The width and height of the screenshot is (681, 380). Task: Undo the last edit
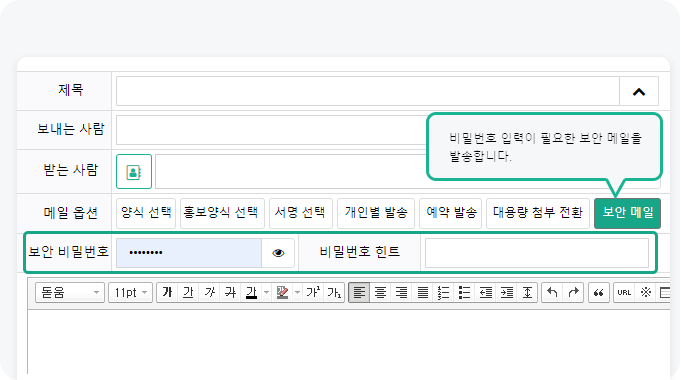click(x=552, y=292)
